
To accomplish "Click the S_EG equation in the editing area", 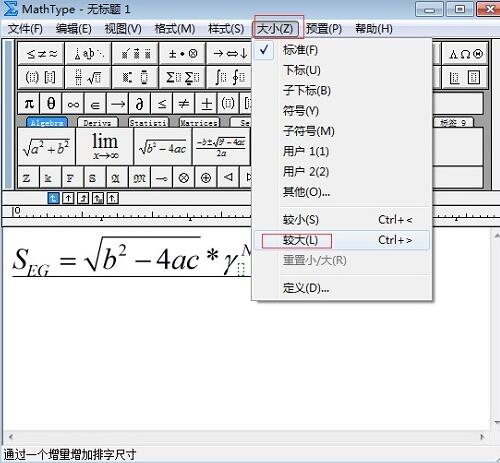I will [x=132, y=257].
